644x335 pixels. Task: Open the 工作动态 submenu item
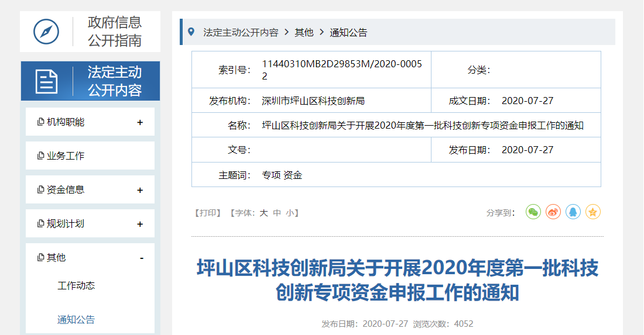(x=76, y=285)
